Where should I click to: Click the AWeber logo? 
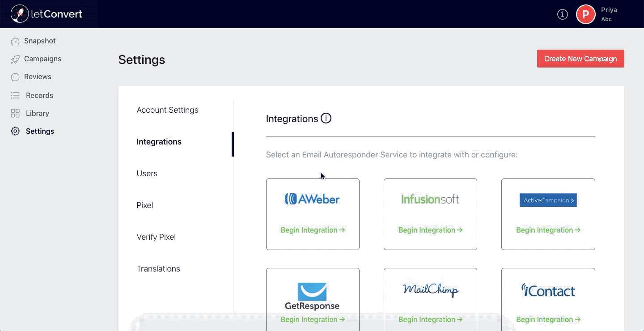click(x=313, y=199)
